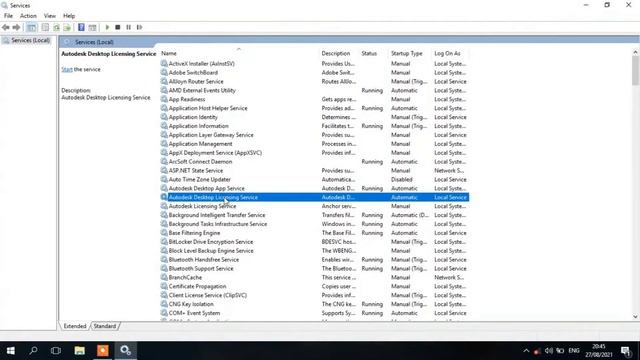Open taskbar Search icon

33,351
